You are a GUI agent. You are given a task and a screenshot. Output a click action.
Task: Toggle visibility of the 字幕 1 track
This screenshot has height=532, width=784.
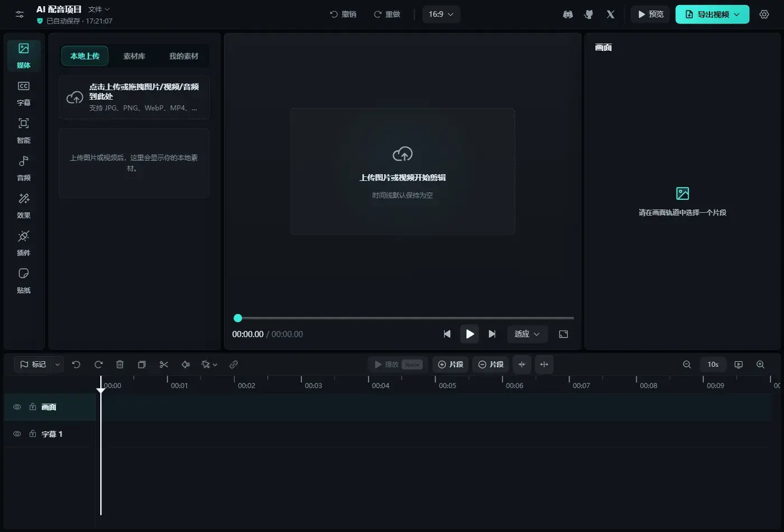[x=17, y=434]
